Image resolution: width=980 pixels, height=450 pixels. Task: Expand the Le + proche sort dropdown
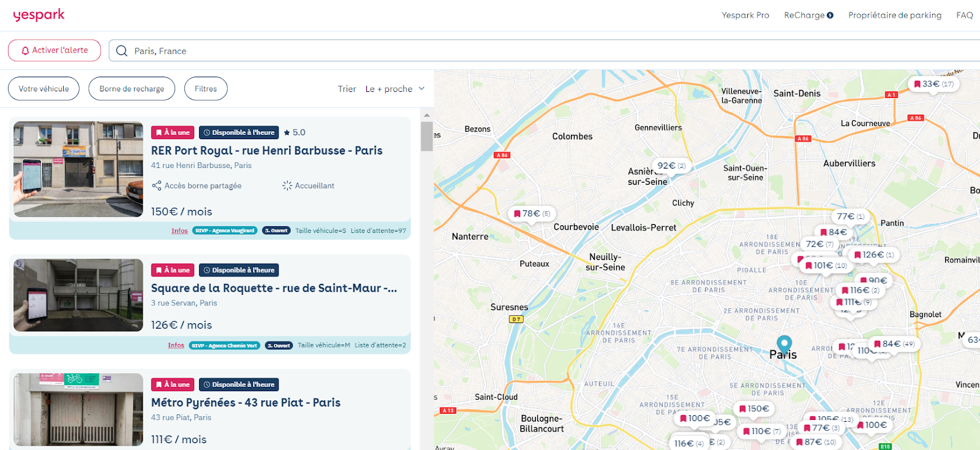(395, 89)
